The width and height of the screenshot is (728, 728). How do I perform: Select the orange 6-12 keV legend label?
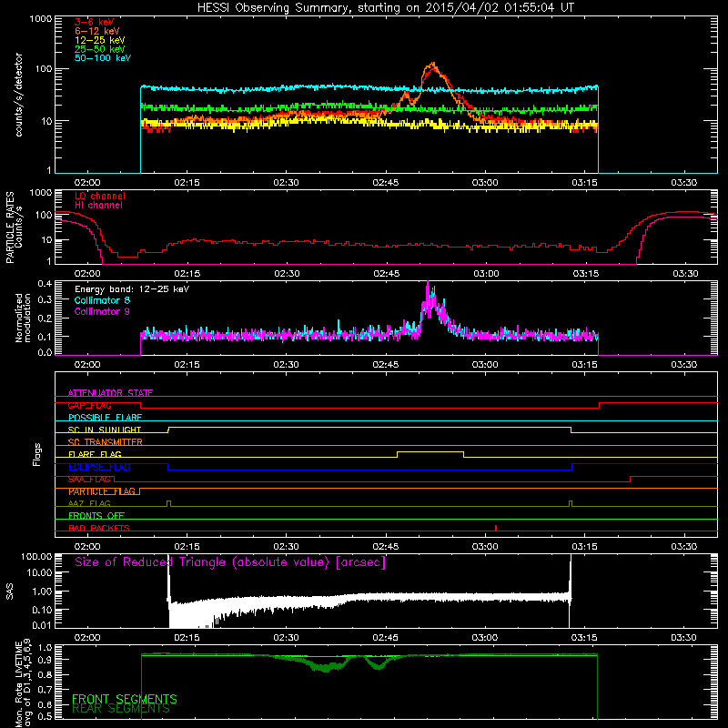point(97,31)
